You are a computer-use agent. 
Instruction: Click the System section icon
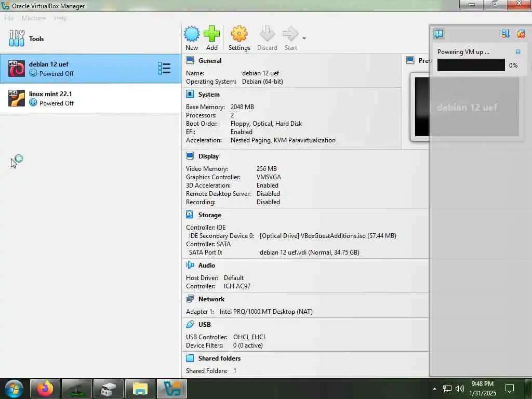190,95
